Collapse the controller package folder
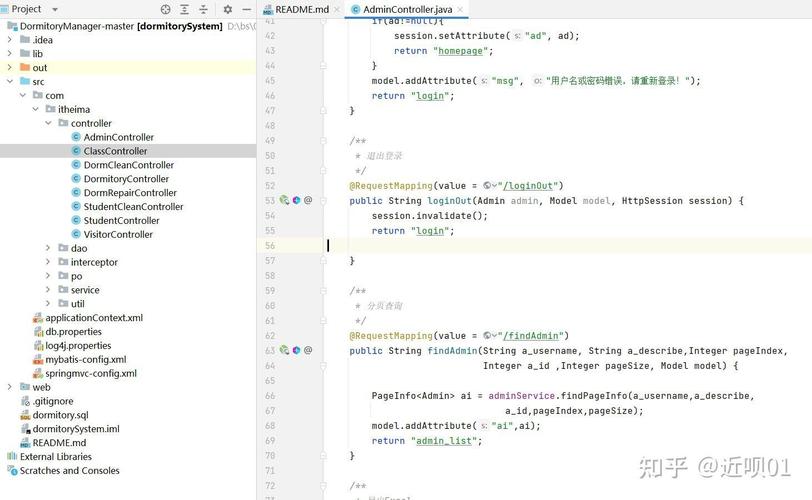Viewport: 812px width, 500px height. (48, 124)
